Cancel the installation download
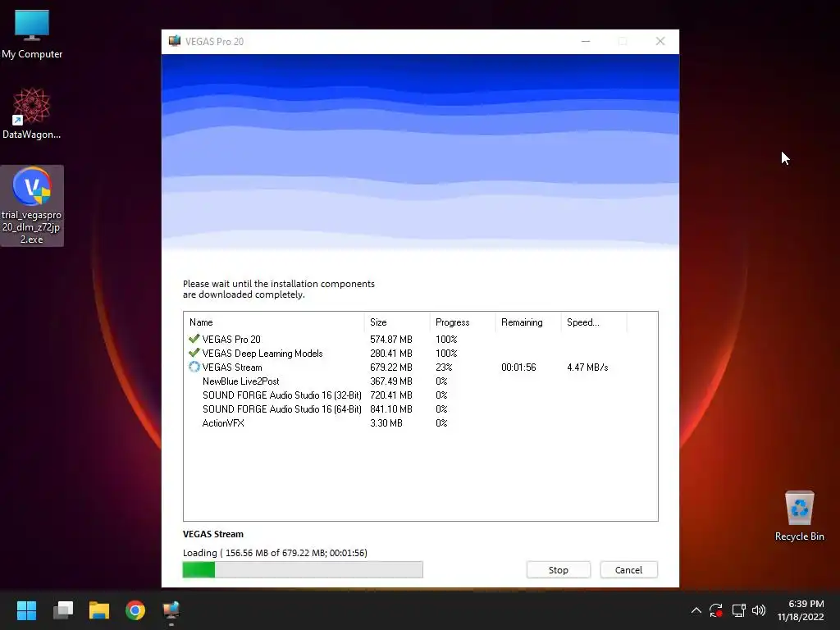 click(628, 570)
